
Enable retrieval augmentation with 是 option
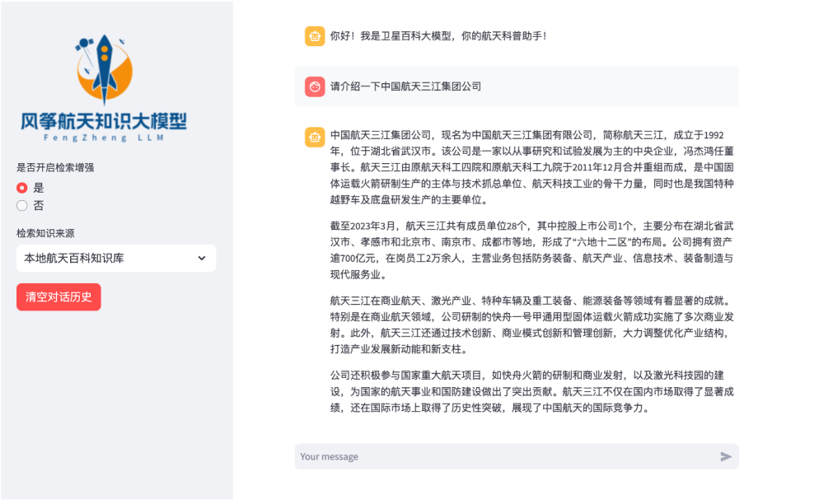(22, 188)
